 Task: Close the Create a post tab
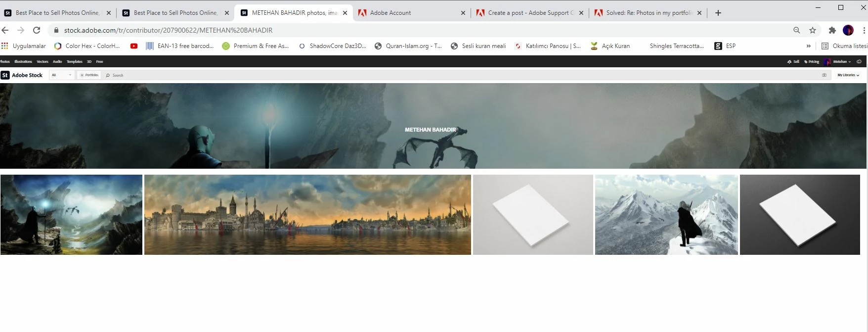coord(581,13)
